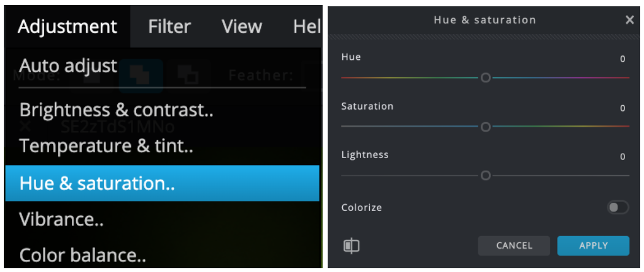Image resolution: width=644 pixels, height=272 pixels.
Task: Click the Lightness slider handle
Action: (x=485, y=176)
